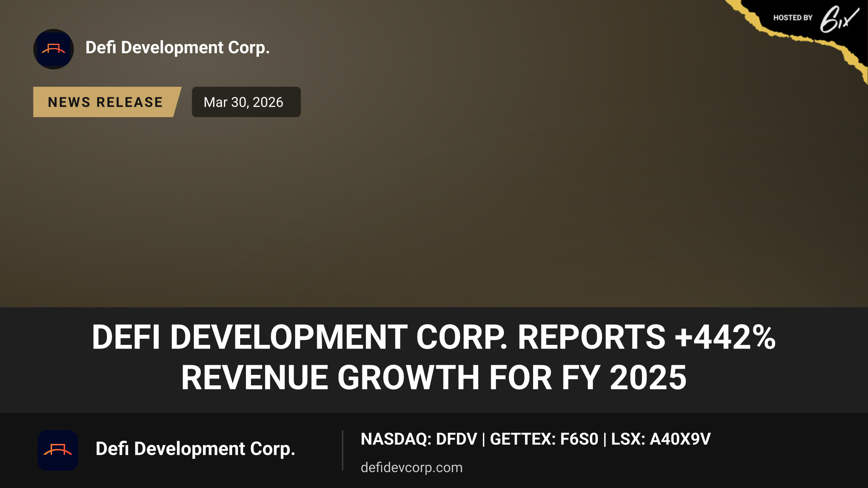Click the footer Defi Development Corp. name

pyautogui.click(x=195, y=449)
